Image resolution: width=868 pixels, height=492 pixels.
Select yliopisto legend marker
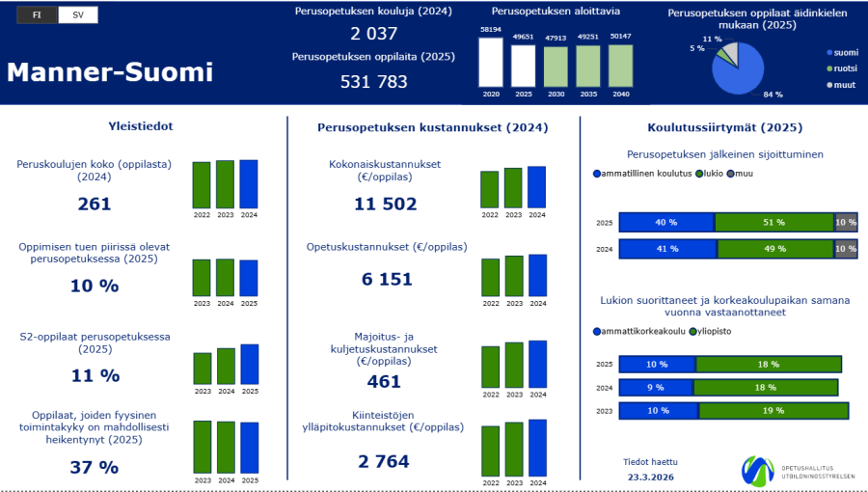pyautogui.click(x=692, y=332)
